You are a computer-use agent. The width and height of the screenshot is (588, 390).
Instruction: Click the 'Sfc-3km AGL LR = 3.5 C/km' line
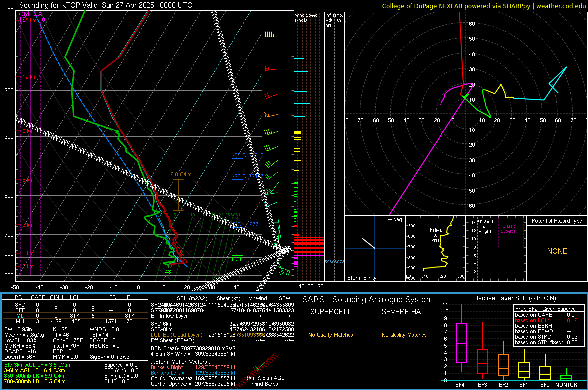click(37, 365)
